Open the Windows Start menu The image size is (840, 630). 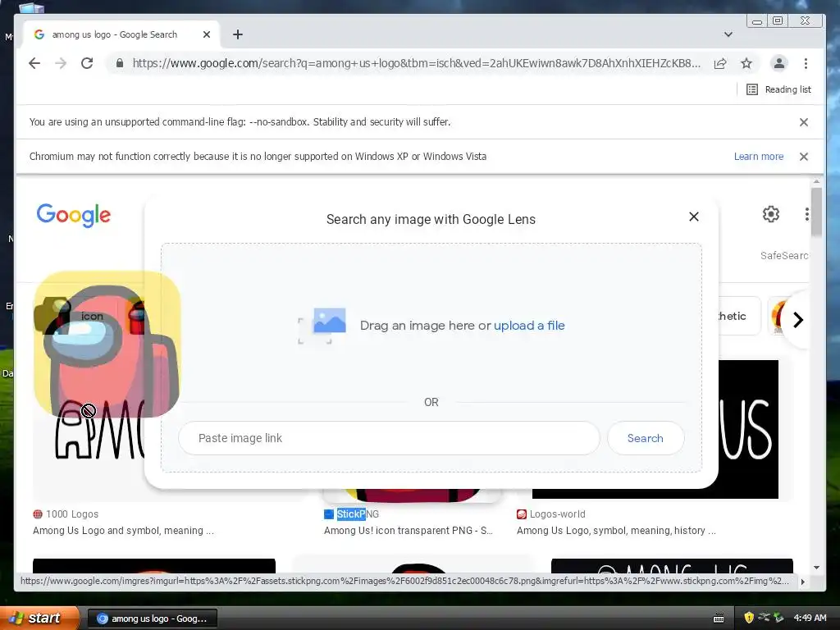(39, 618)
